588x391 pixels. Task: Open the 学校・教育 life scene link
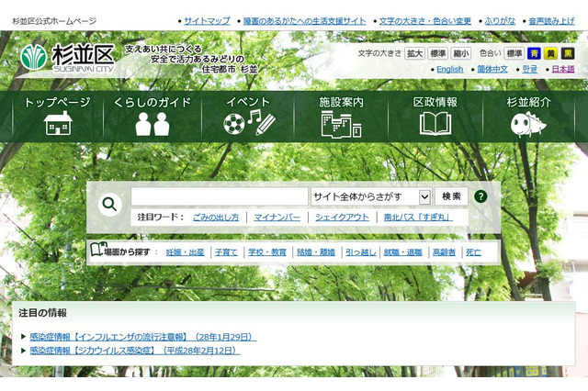(267, 252)
